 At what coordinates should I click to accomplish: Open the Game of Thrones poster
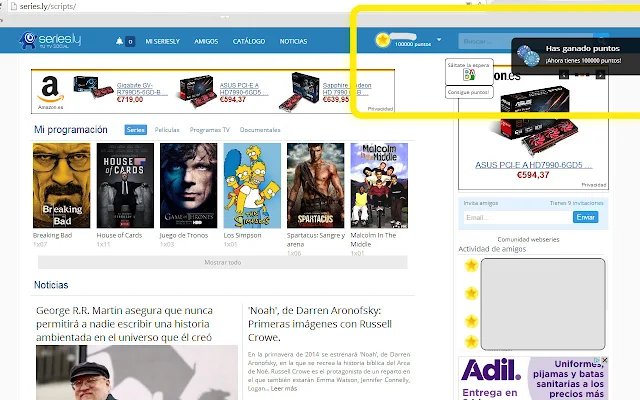pos(189,185)
